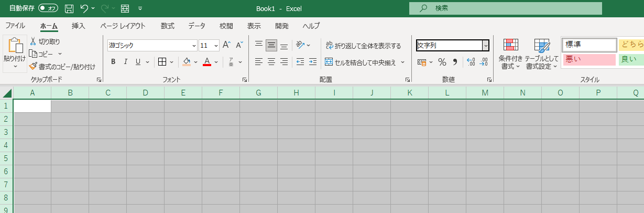Click the 貼り付け paste icon
Screen dimensions: 644x213
15,45
